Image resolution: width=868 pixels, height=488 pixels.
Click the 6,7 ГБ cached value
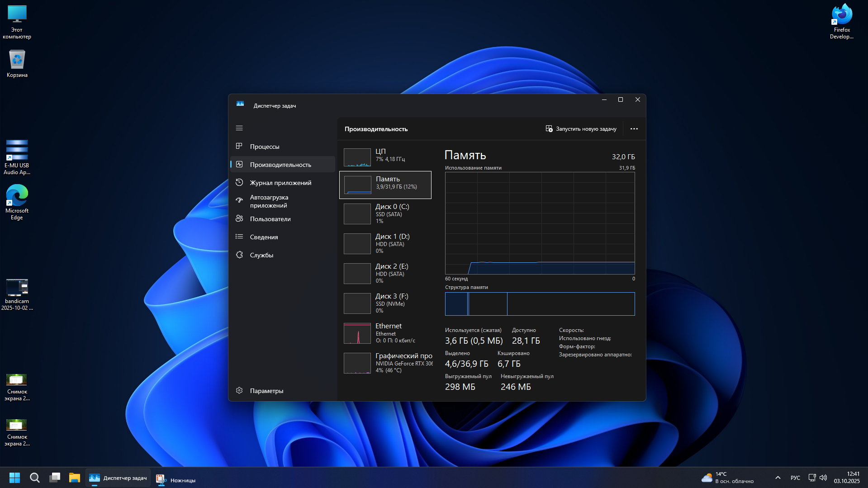pyautogui.click(x=509, y=364)
